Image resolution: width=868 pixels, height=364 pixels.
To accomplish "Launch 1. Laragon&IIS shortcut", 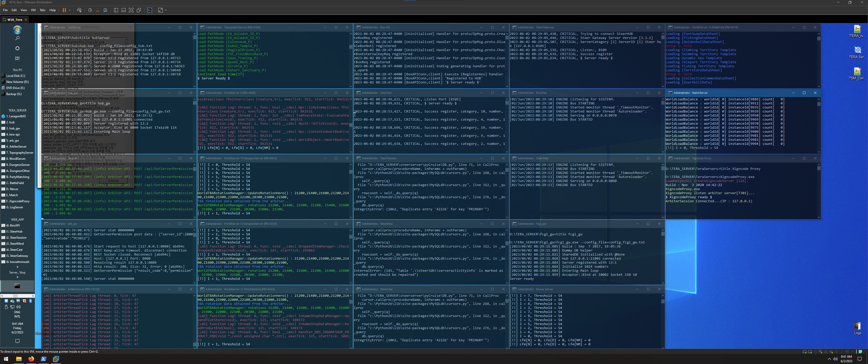I will click(14, 116).
